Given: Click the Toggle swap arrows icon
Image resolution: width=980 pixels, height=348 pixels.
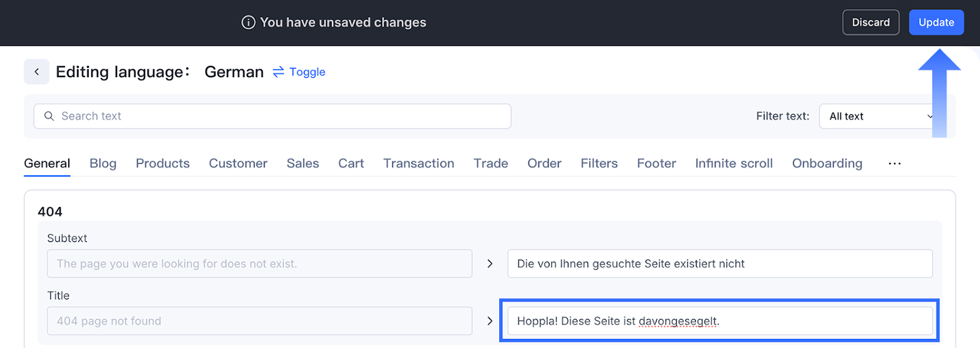Looking at the screenshot, I should (279, 72).
